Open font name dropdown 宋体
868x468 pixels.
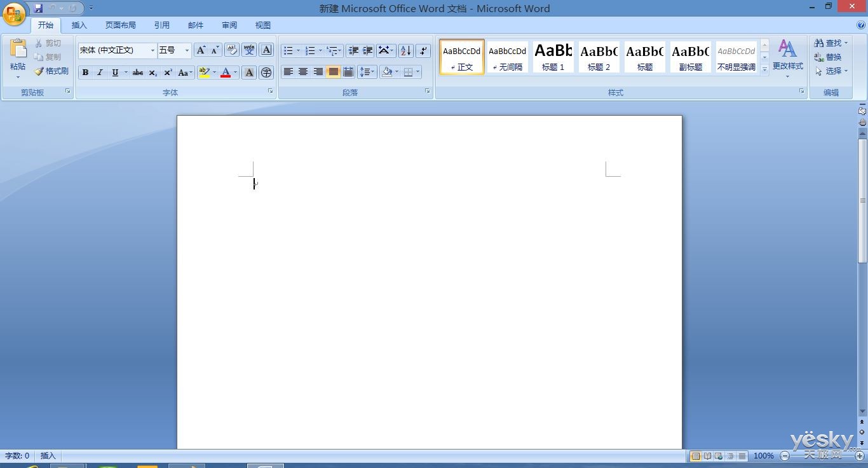[153, 50]
